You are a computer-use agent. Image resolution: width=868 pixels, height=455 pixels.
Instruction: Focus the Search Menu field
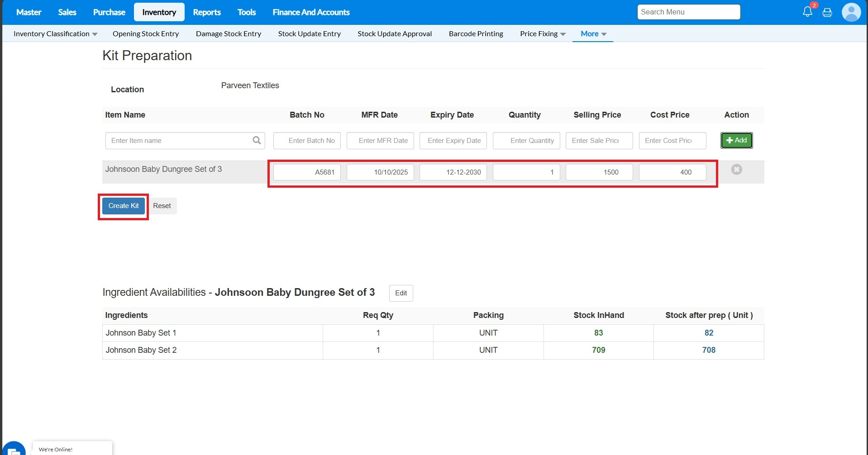pos(688,12)
